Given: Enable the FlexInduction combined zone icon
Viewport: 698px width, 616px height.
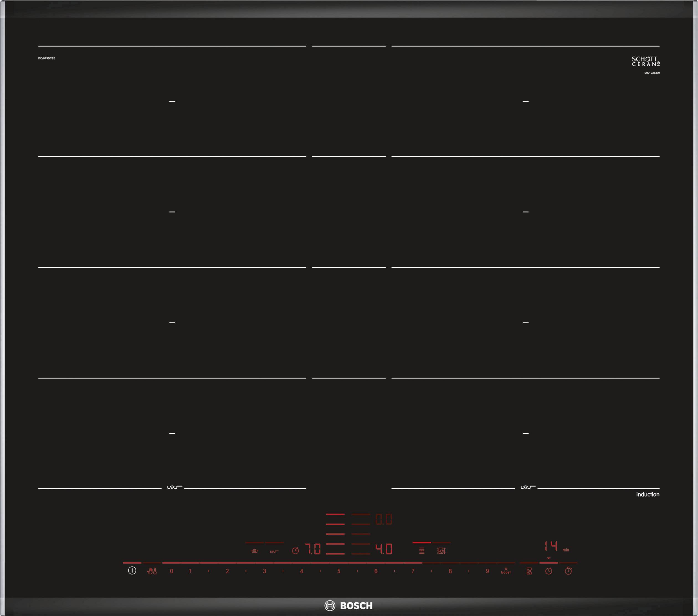Looking at the screenshot, I should click(422, 551).
